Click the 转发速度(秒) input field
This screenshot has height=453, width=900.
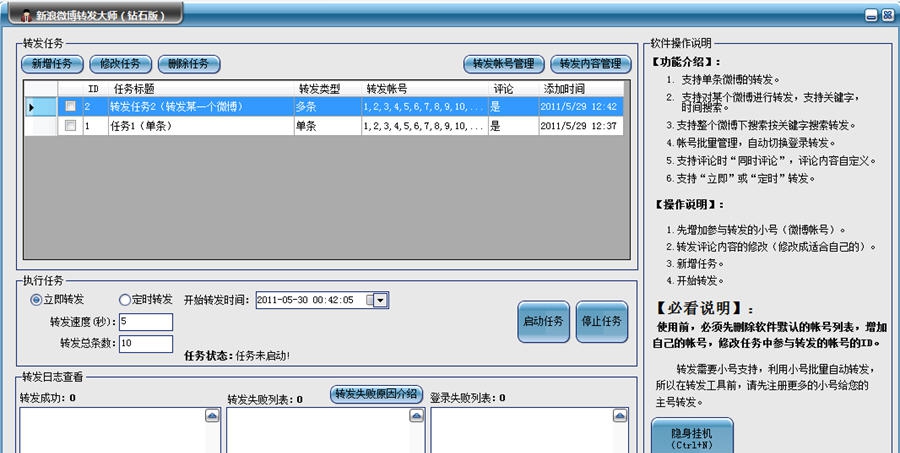click(x=146, y=322)
